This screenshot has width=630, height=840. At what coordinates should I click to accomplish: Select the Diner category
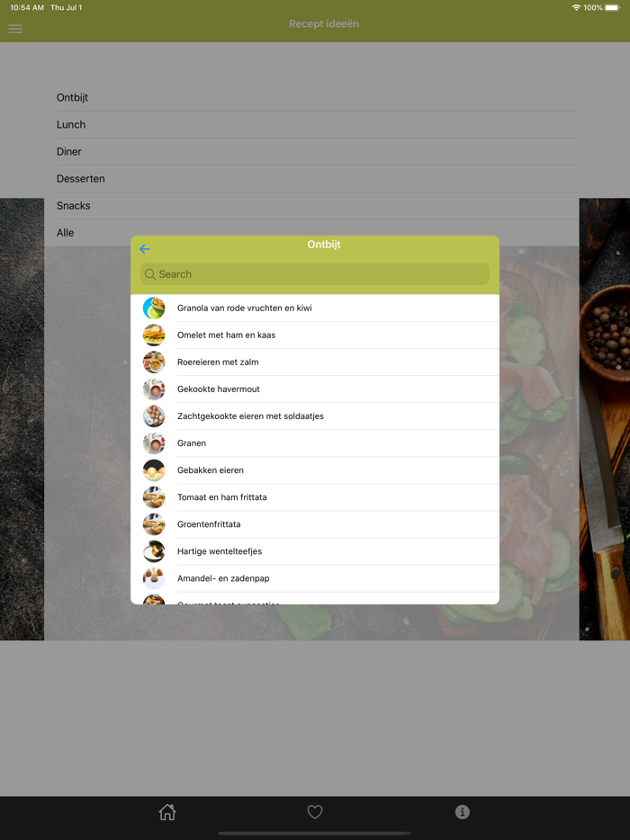coord(318,152)
